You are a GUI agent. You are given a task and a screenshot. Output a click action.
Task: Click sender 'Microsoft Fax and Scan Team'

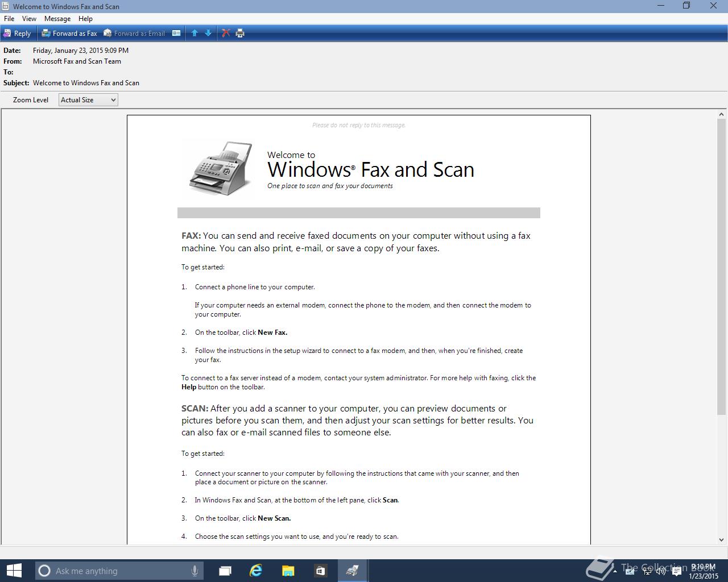pyautogui.click(x=77, y=61)
